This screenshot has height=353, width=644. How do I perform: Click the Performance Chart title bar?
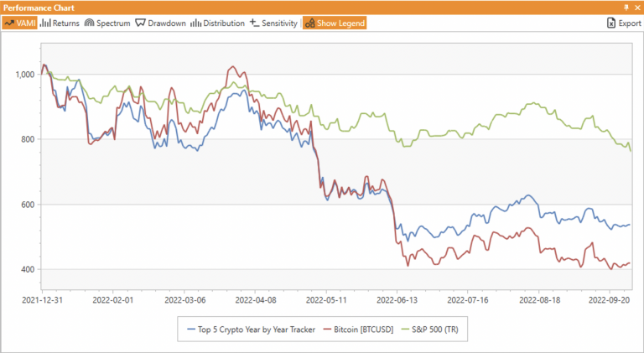[252, 7]
